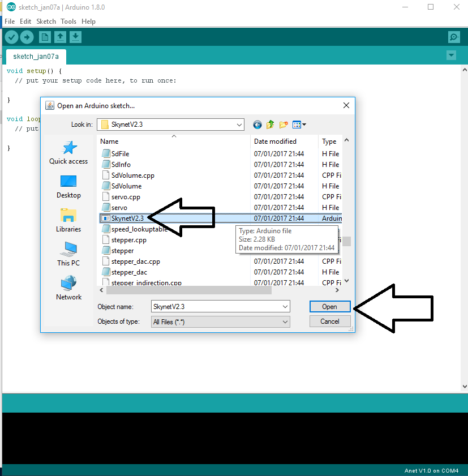Click the Save sketch down-arrow toolbar icon
This screenshot has height=476, width=468.
point(75,37)
